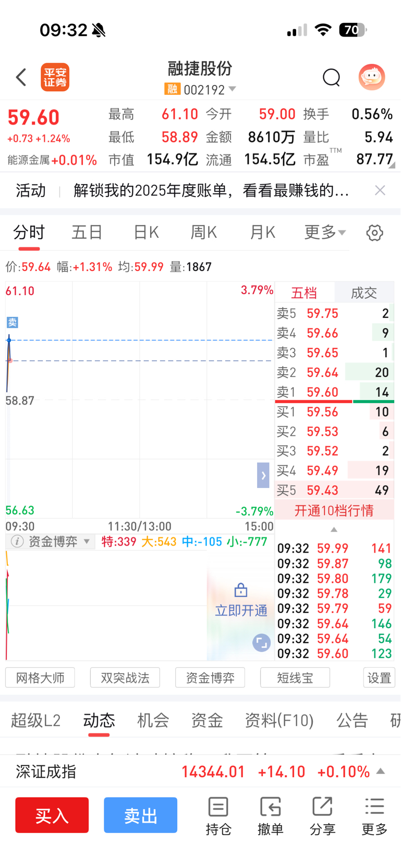Tap the wifi status icon

[x=323, y=30]
